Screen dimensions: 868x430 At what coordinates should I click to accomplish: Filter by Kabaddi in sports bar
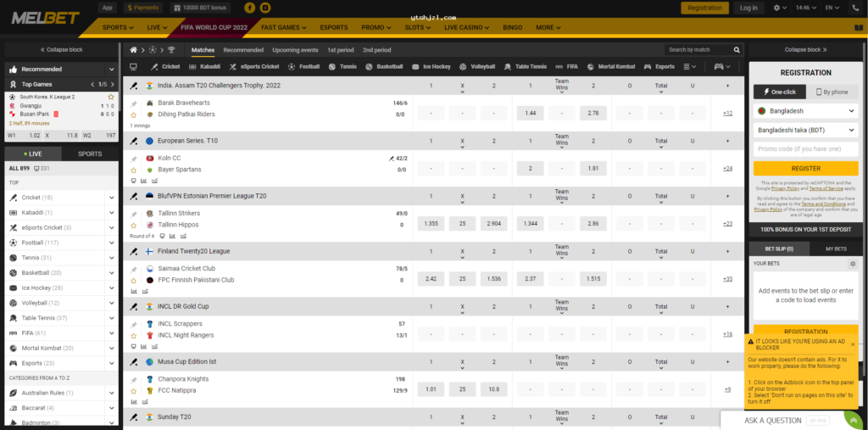click(205, 66)
